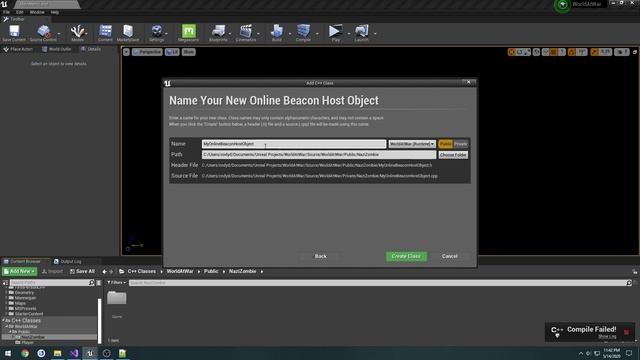Open the Content Browser Filters dropdown

(116, 282)
